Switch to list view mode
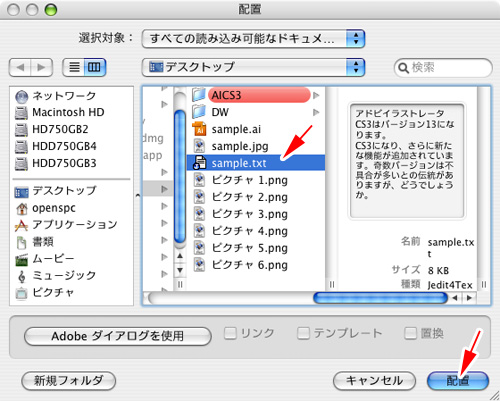This screenshot has height=401, width=500. (74, 67)
